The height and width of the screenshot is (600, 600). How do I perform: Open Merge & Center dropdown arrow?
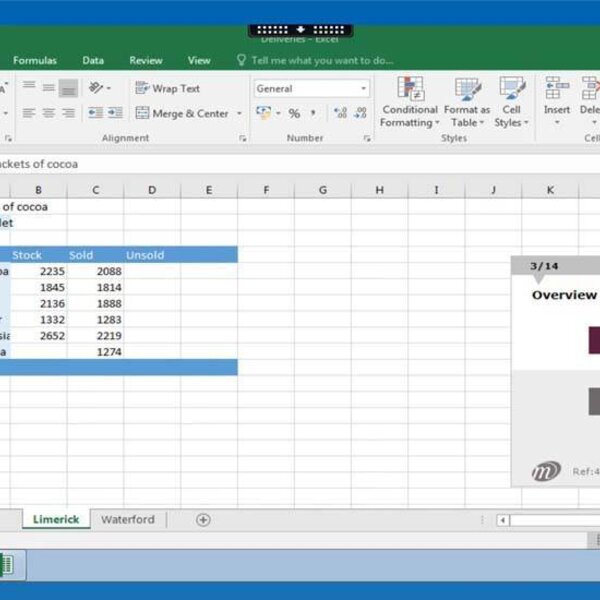(x=239, y=113)
